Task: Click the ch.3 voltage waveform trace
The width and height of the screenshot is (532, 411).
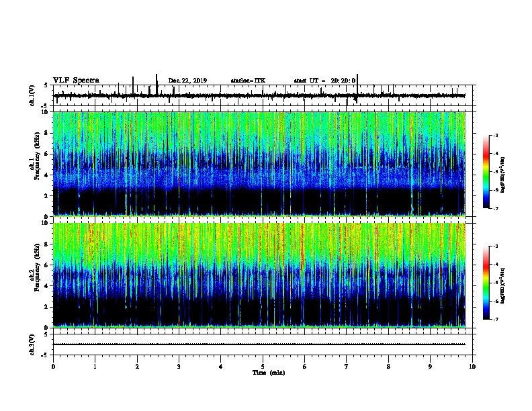Action: coord(259,345)
